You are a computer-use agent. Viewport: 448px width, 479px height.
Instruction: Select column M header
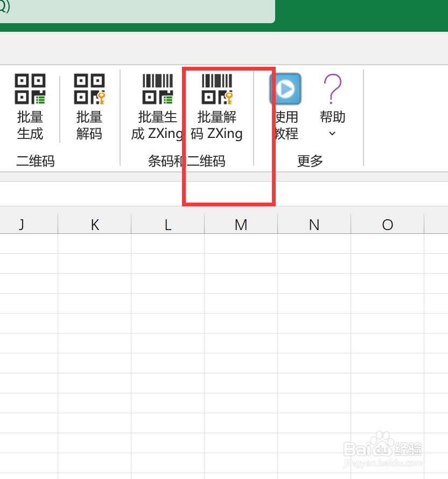pyautogui.click(x=241, y=225)
